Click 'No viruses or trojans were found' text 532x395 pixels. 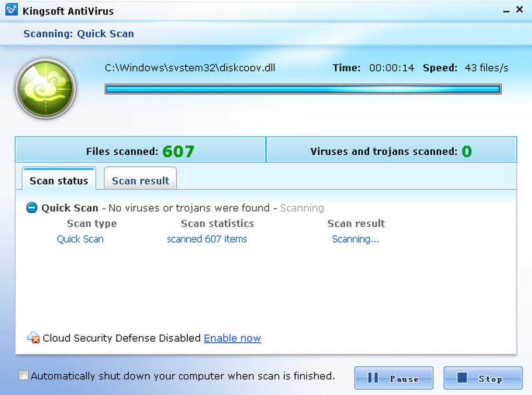tap(189, 208)
